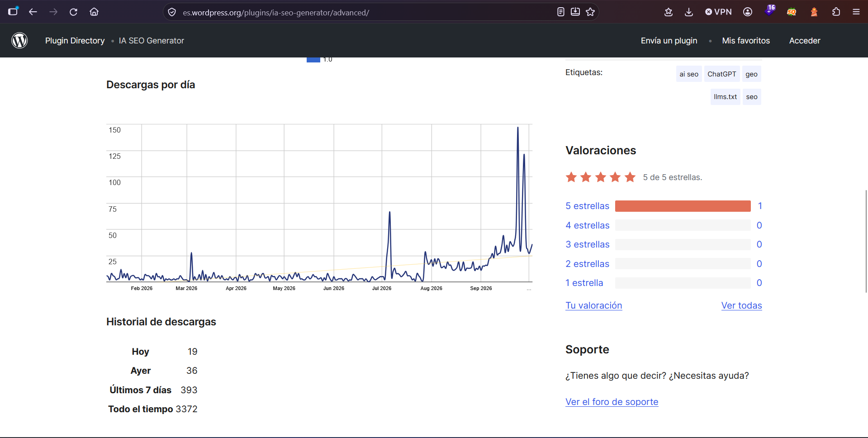Click the page vertical scrollbar
Image resolution: width=868 pixels, height=438 pixels.
pos(866,241)
